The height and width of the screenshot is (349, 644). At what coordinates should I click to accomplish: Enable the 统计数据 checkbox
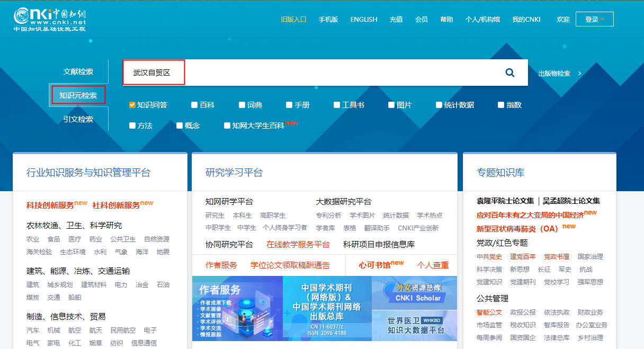click(x=439, y=105)
